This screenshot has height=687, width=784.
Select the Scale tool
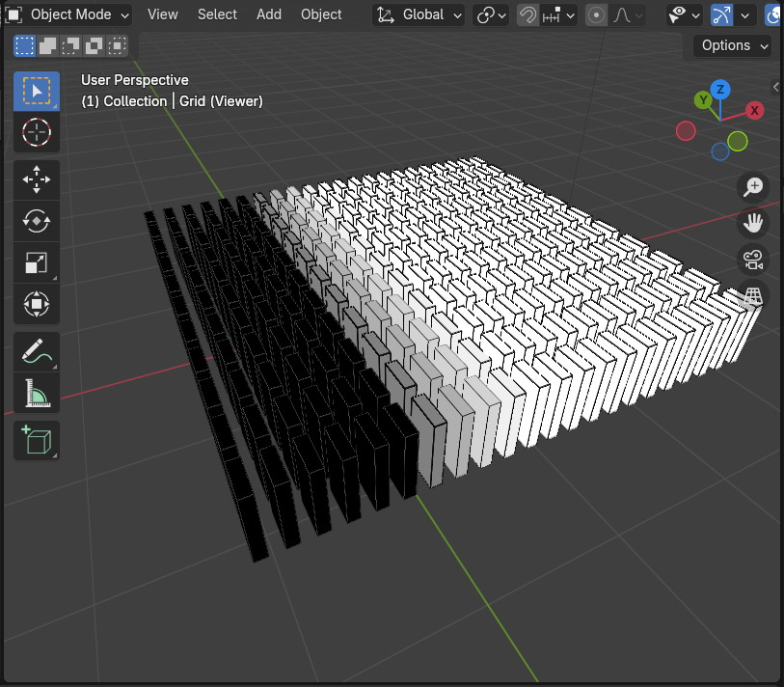[37, 262]
